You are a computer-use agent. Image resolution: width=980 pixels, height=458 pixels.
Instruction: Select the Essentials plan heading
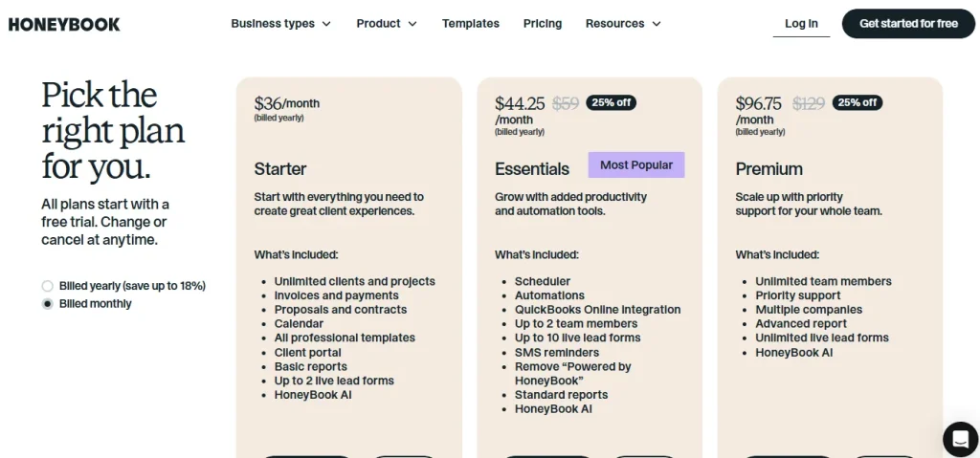pos(532,169)
